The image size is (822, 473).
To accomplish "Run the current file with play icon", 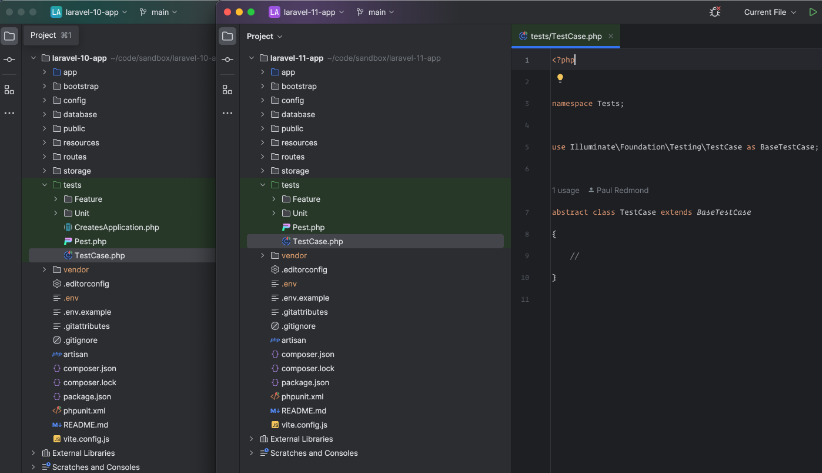I will [813, 12].
